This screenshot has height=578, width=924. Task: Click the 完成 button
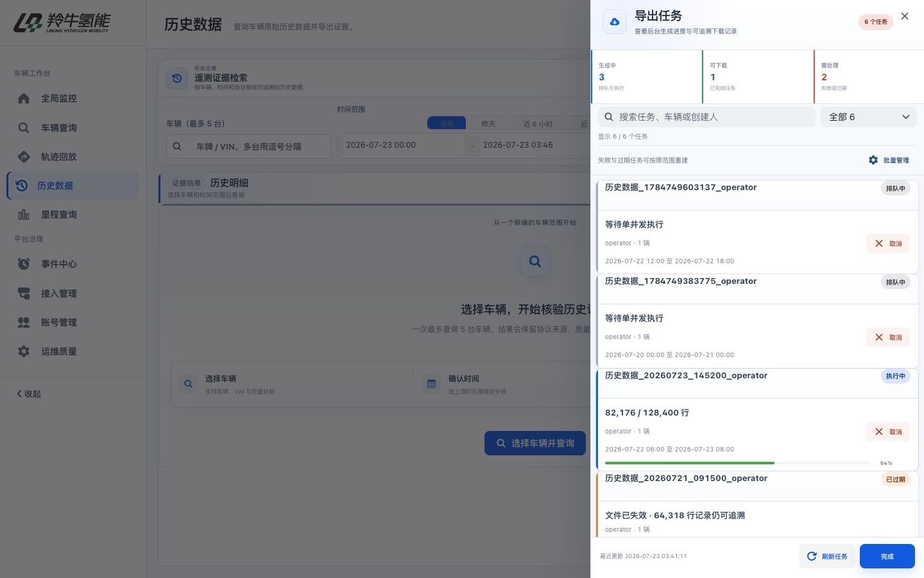click(x=887, y=556)
